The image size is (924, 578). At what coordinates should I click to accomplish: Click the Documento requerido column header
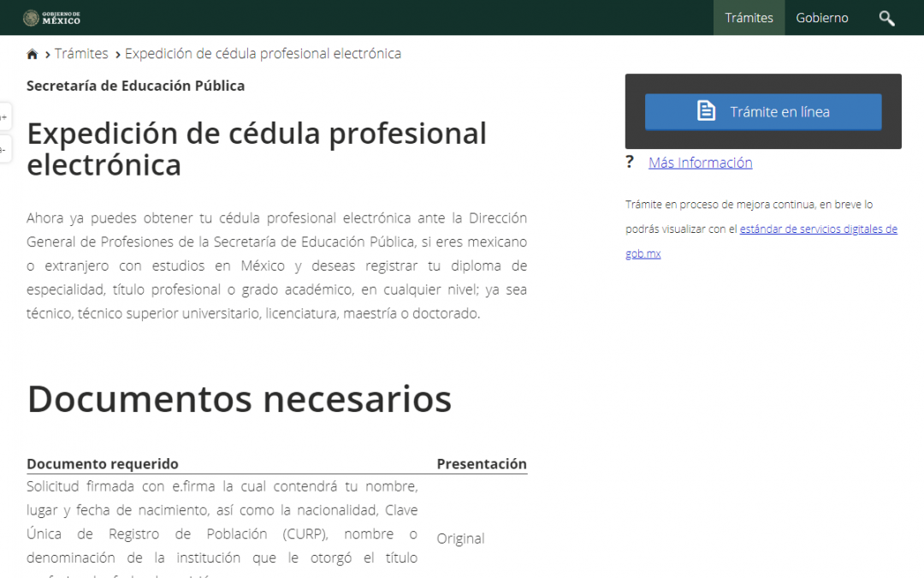(x=103, y=463)
